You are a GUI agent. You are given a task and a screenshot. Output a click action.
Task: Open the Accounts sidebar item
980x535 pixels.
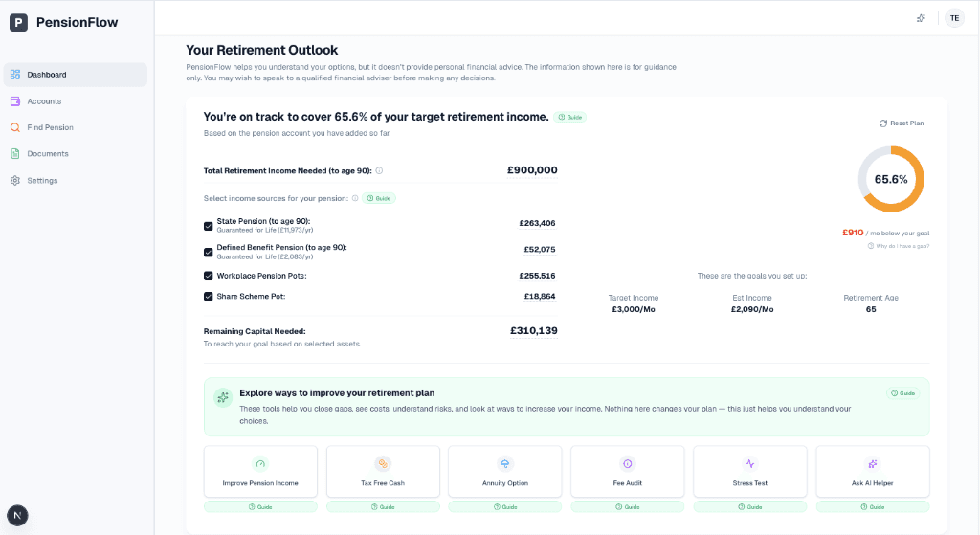point(76,101)
